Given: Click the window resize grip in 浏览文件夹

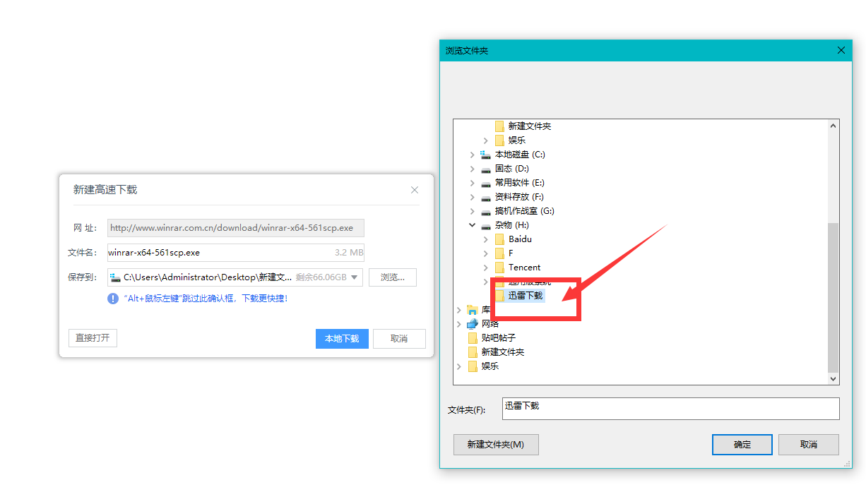Looking at the screenshot, I should tap(847, 464).
